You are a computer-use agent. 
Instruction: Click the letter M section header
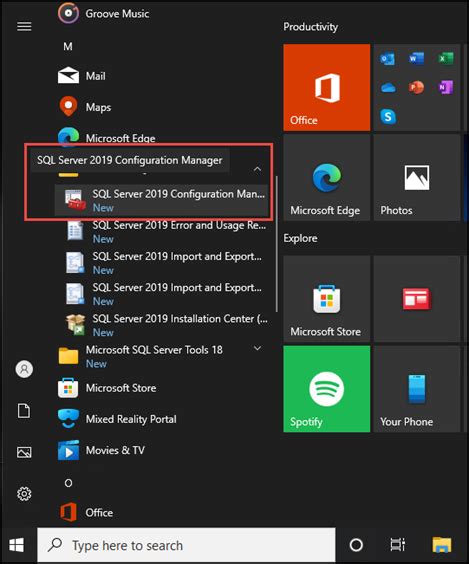point(68,46)
